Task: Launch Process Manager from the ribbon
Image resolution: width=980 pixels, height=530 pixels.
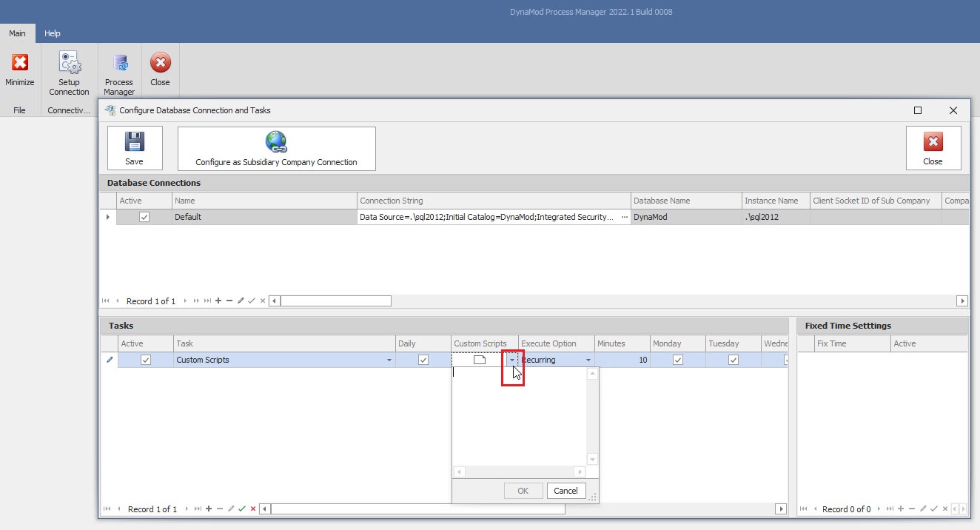Action: pyautogui.click(x=119, y=74)
